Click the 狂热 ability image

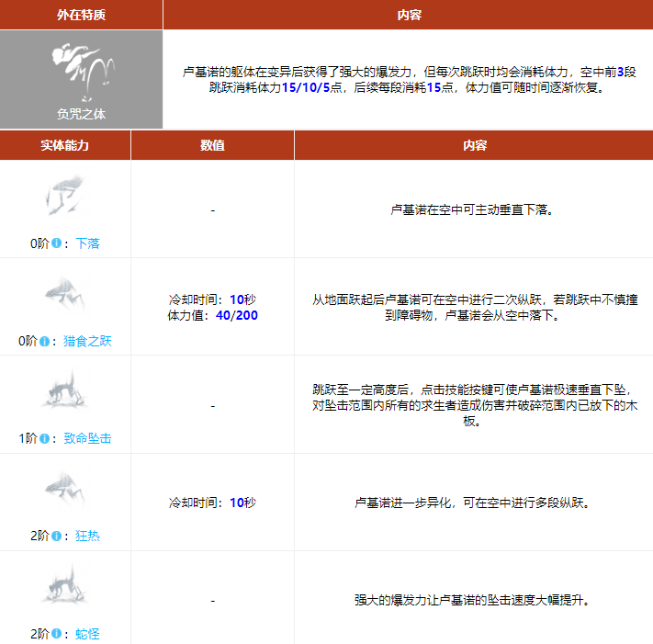coord(65,490)
